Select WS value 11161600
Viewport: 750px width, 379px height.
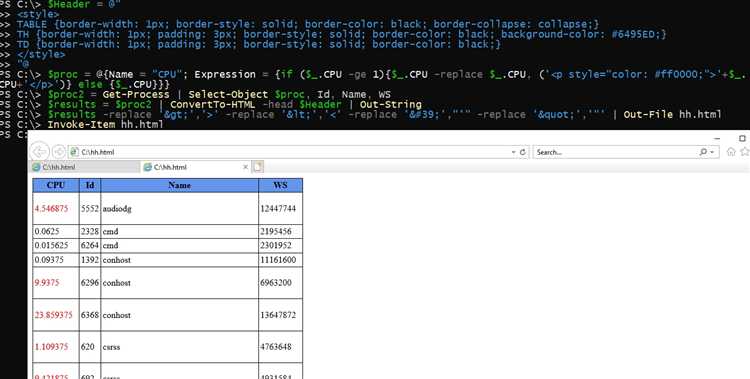[278, 260]
